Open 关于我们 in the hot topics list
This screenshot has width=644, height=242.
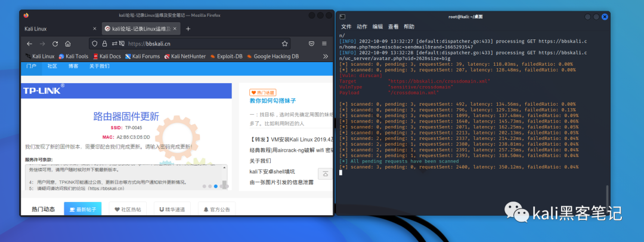click(x=260, y=161)
